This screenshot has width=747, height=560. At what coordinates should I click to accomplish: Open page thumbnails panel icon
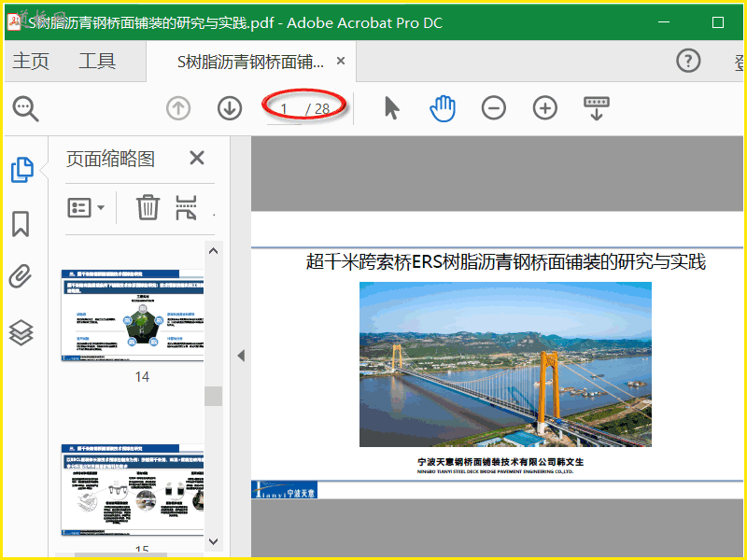pos(21,170)
